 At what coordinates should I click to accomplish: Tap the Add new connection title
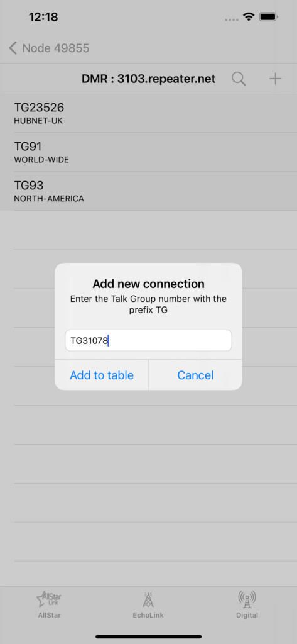tap(148, 284)
